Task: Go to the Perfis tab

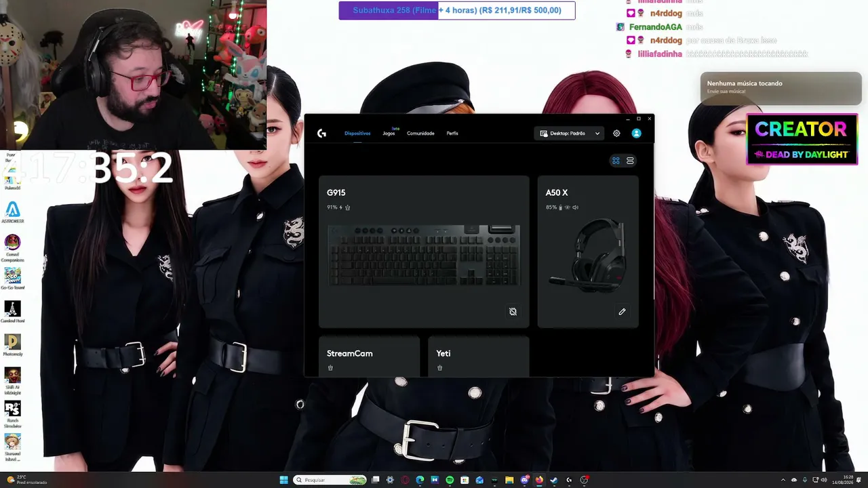Action: (x=452, y=134)
